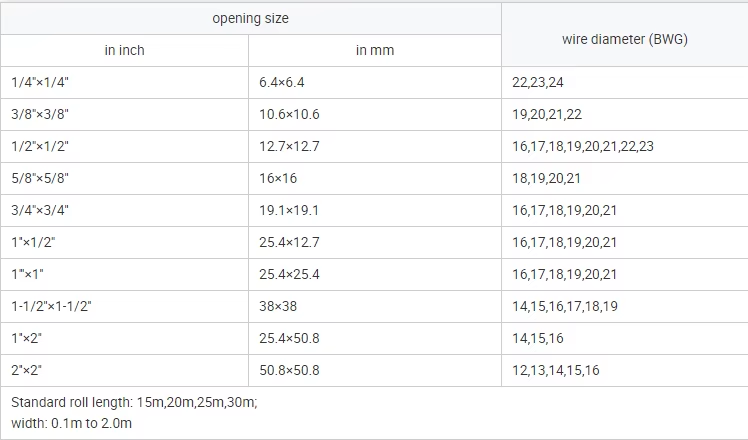Click the 1/4"×1/4" cell
The height and width of the screenshot is (440, 748).
pyautogui.click(x=125, y=83)
